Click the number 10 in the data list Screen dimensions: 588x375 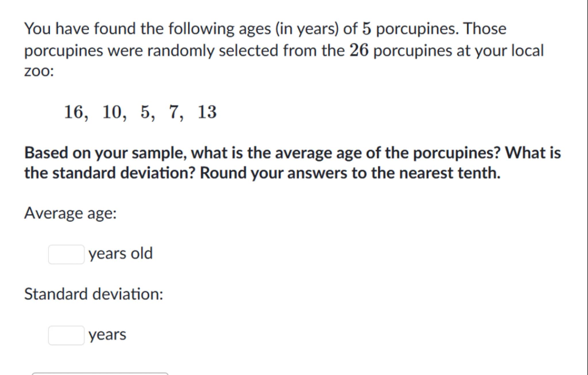(112, 112)
